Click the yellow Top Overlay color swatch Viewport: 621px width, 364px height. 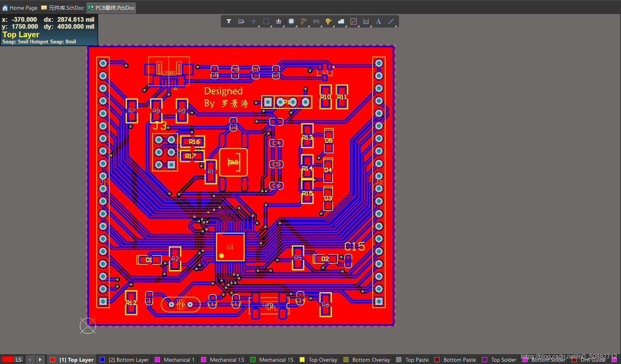[x=302, y=359]
